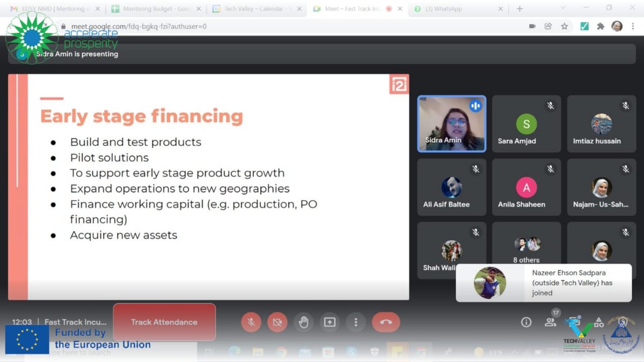Screen dimensions: 644x362
Task: Open Microsoft Edge from the Windows taskbar
Action: click(235, 352)
